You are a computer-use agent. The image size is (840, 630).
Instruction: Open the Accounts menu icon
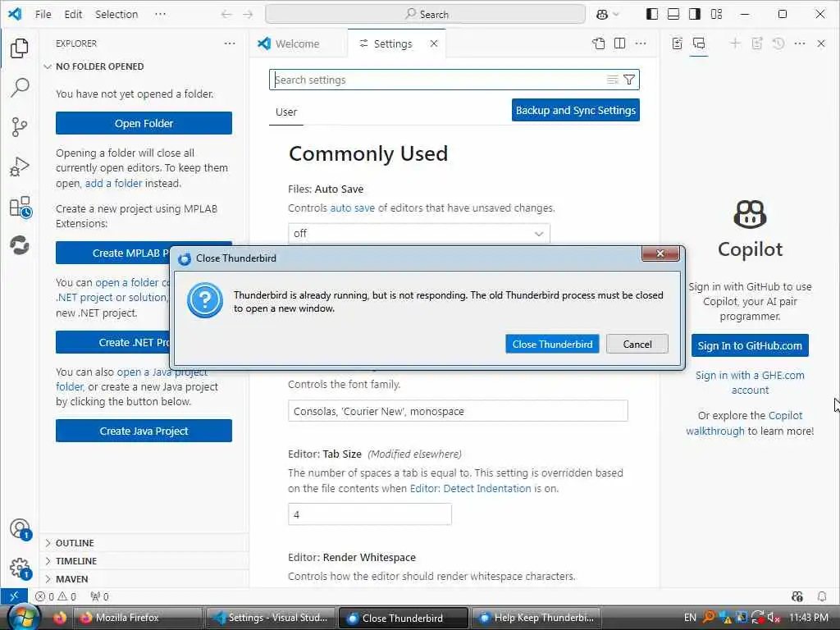pyautogui.click(x=21, y=529)
